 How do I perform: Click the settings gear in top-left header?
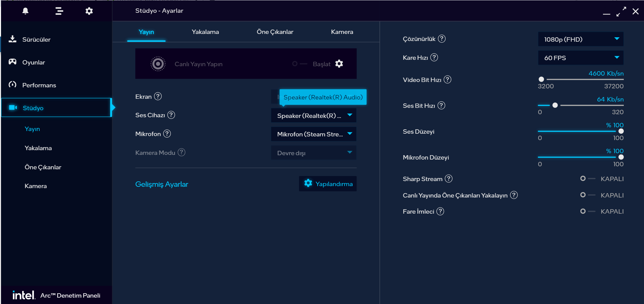click(89, 11)
